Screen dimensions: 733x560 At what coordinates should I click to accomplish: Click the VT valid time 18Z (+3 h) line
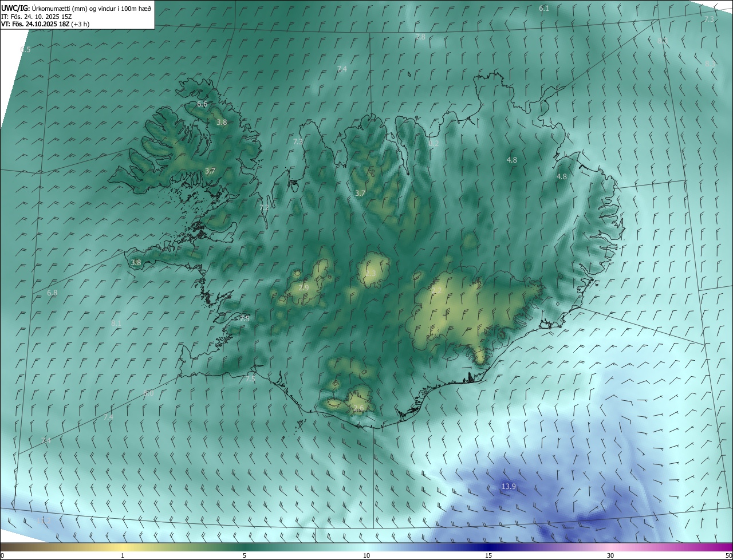(45, 24)
